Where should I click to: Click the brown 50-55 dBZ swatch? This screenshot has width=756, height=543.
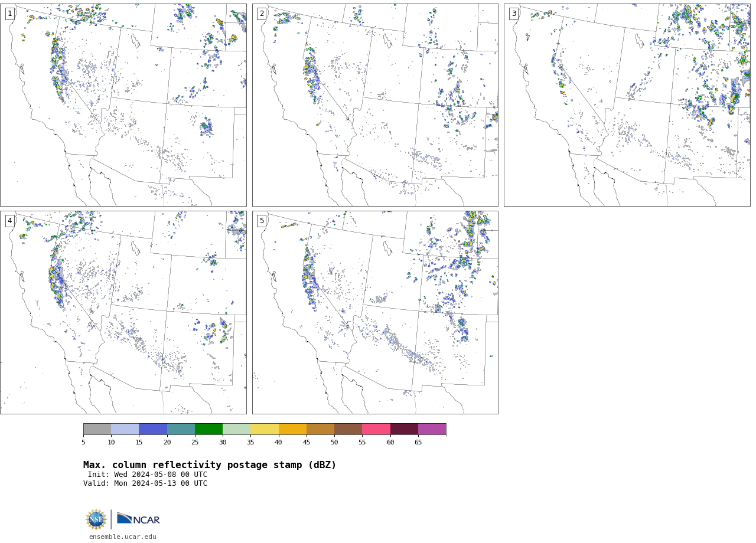coord(348,429)
